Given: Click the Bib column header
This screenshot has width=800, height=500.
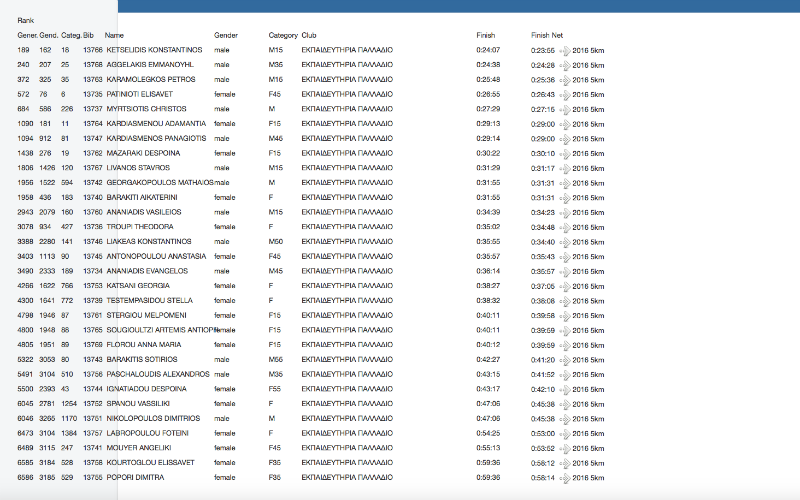Looking at the screenshot, I should [x=89, y=35].
